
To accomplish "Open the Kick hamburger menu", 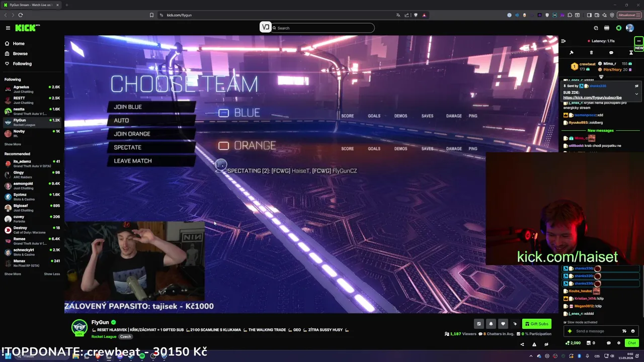I will (8, 28).
